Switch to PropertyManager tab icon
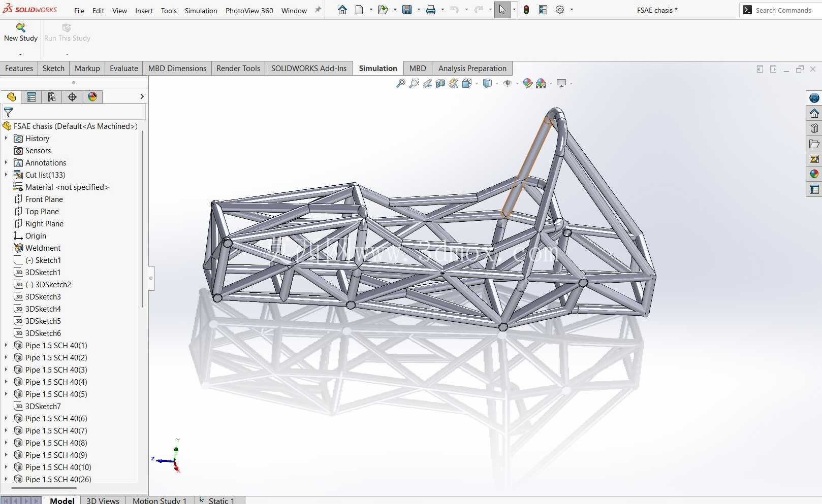The height and width of the screenshot is (504, 822). (x=31, y=96)
